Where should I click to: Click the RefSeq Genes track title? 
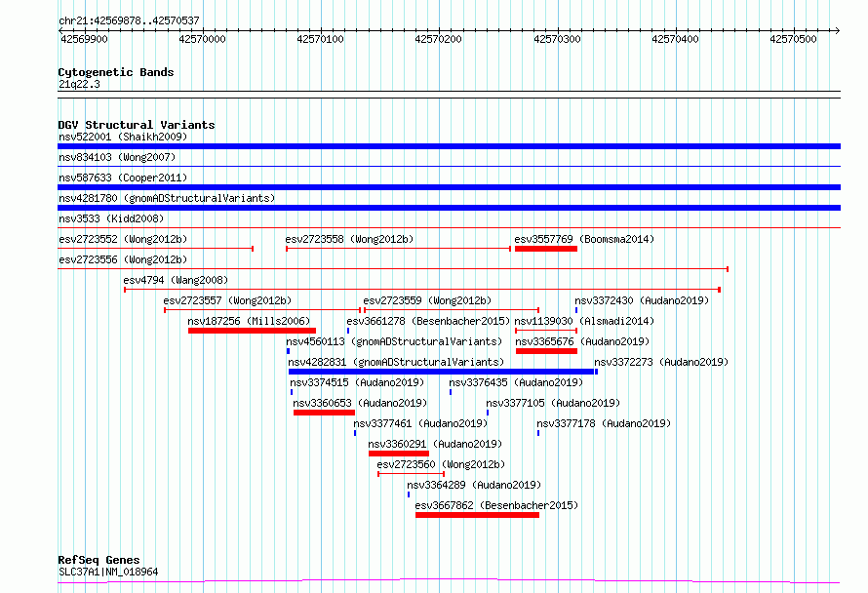pos(99,560)
